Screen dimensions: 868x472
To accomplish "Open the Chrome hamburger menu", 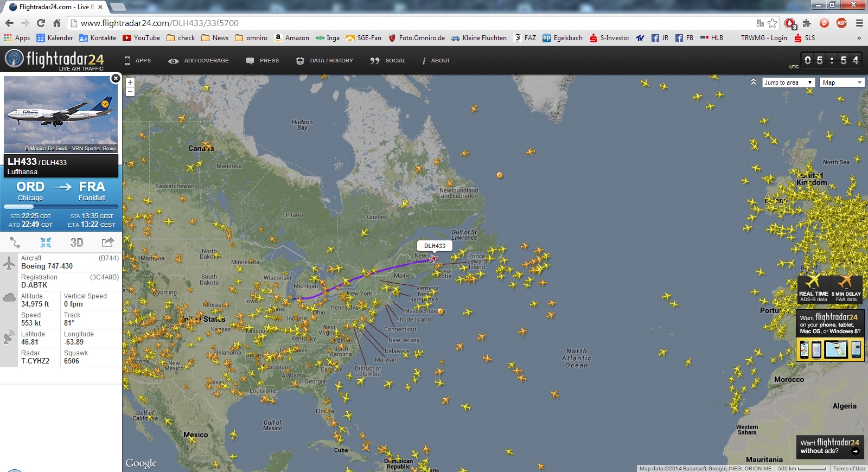I will point(859,23).
